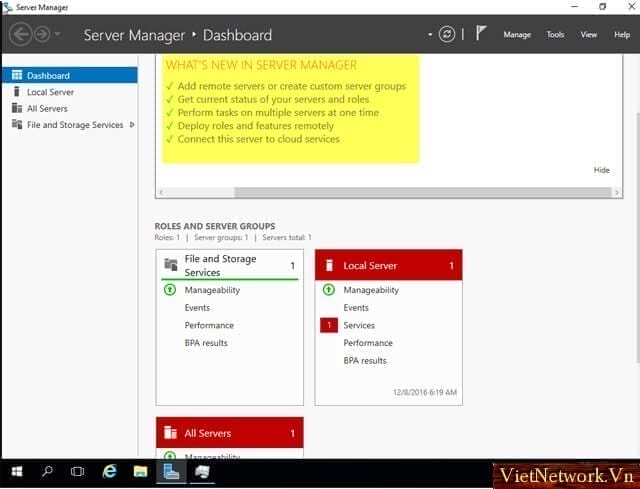Select Dashboard in the left pane
This screenshot has width=640, height=489.
coord(70,75)
